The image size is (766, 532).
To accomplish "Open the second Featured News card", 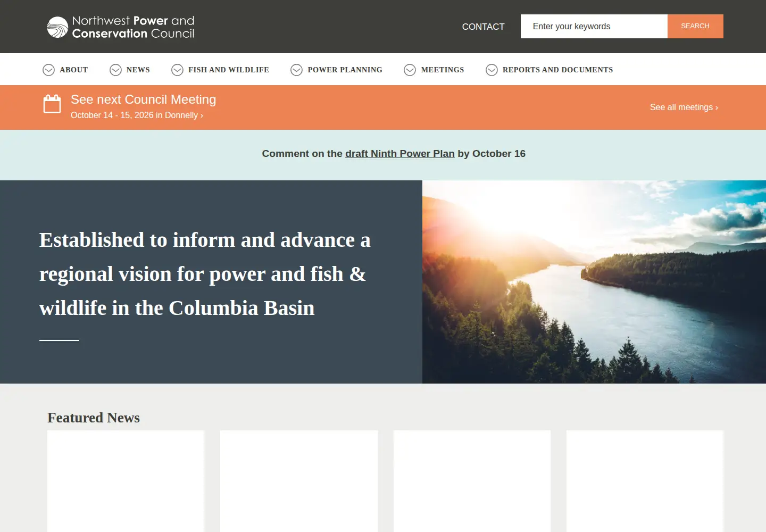I will click(299, 481).
